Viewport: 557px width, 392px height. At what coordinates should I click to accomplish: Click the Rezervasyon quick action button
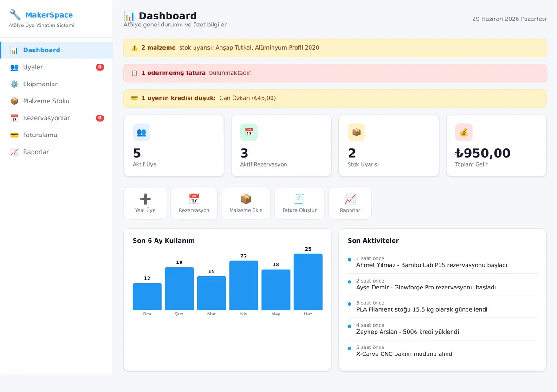[194, 203]
